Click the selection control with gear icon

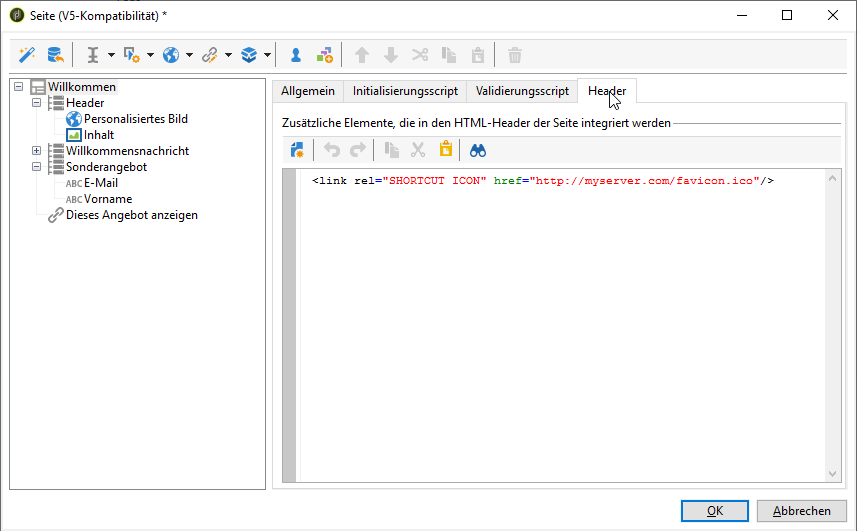click(x=132, y=55)
